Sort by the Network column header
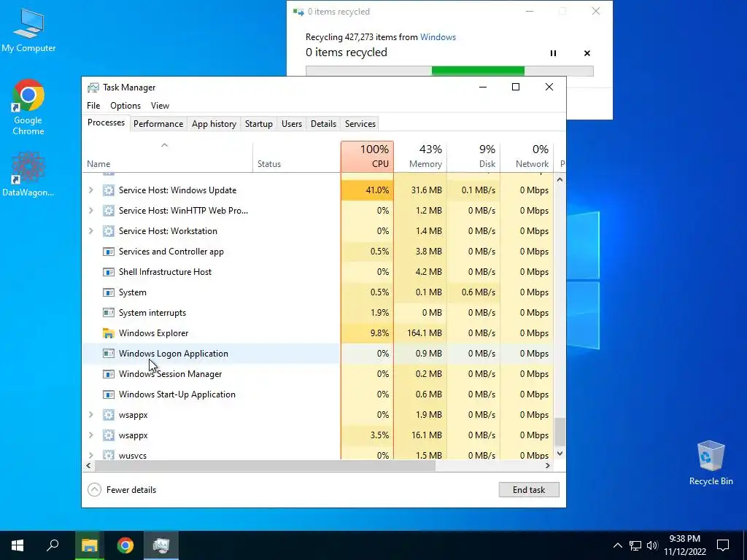The height and width of the screenshot is (560, 747). (x=527, y=157)
